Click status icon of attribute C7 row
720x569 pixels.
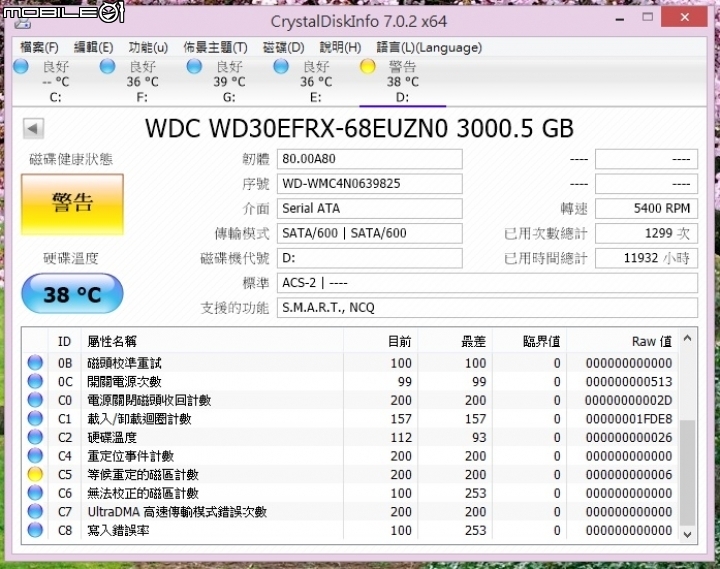point(35,512)
